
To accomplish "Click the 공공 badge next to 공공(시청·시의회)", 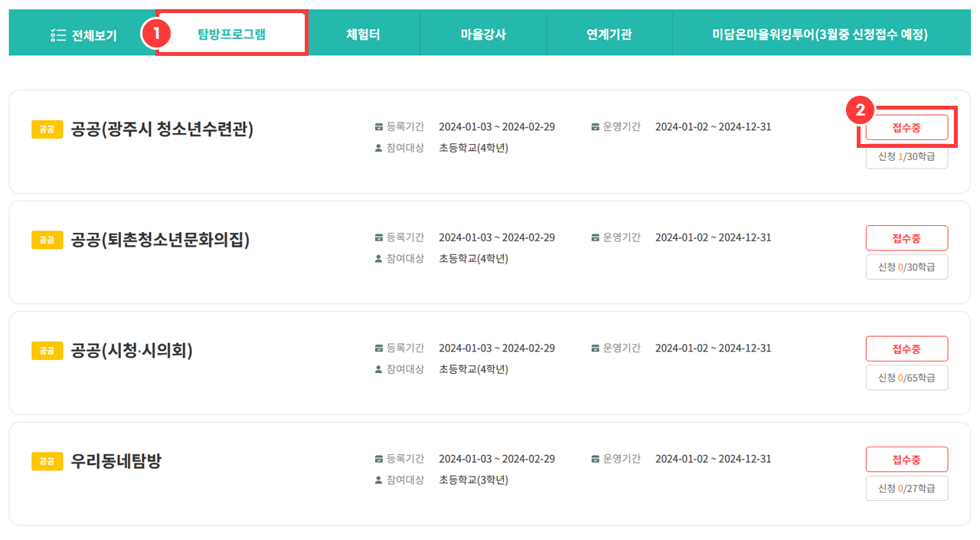I will click(47, 351).
